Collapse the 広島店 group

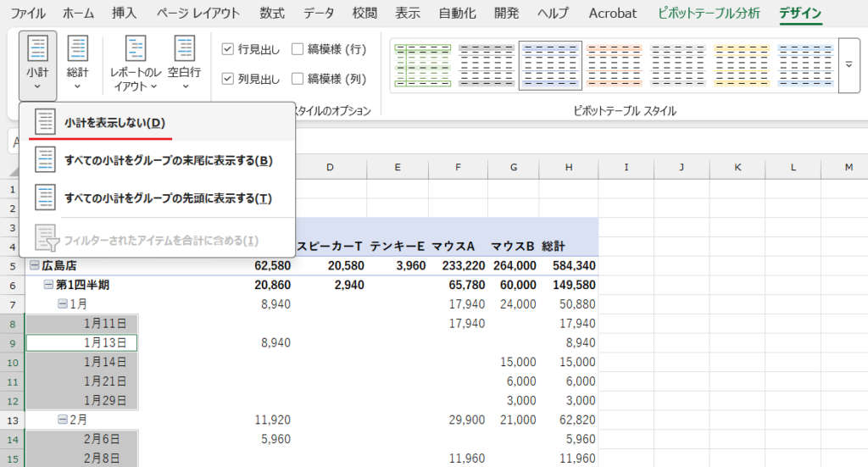[34, 265]
